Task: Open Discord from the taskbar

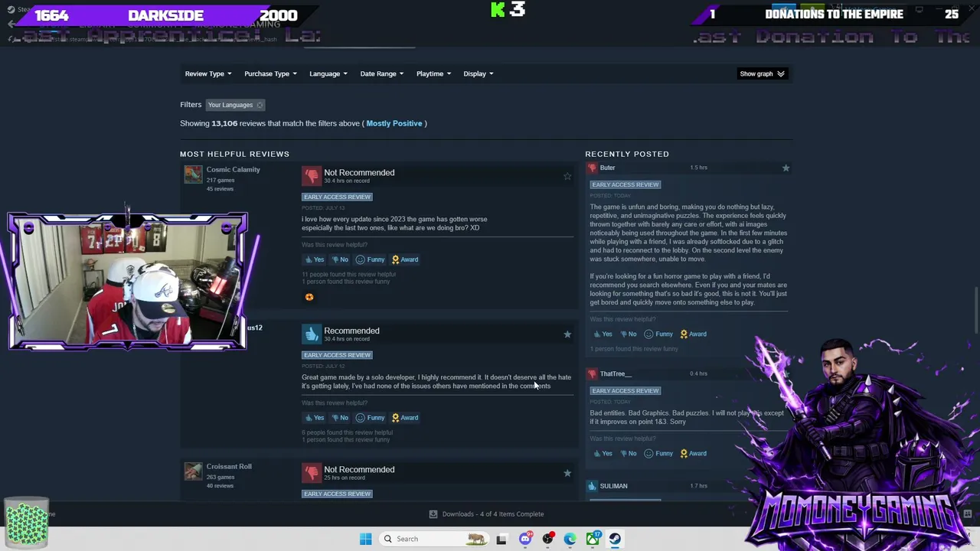Action: pyautogui.click(x=524, y=539)
